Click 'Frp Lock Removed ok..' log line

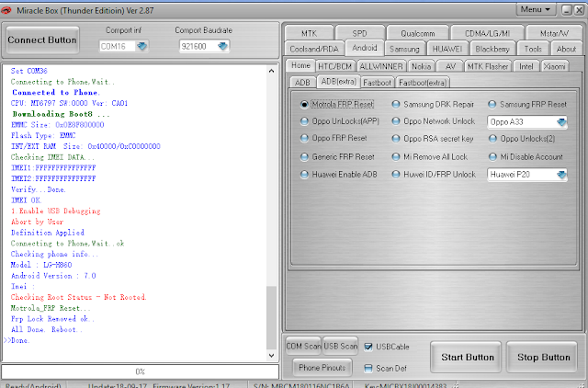52,319
